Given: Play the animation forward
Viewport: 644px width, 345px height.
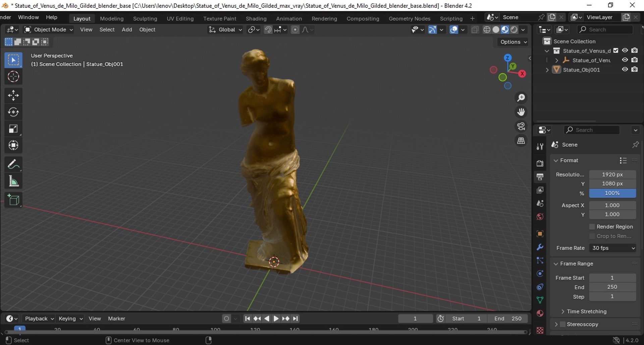Looking at the screenshot, I should tap(276, 318).
